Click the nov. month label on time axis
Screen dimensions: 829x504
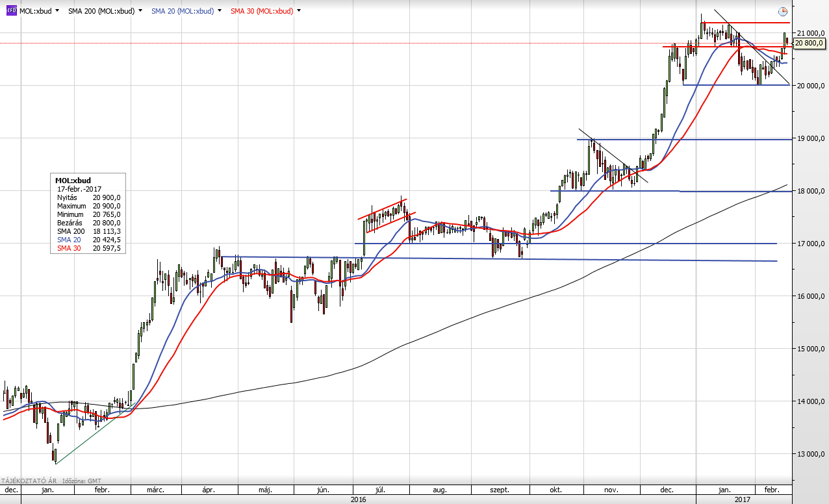[611, 490]
